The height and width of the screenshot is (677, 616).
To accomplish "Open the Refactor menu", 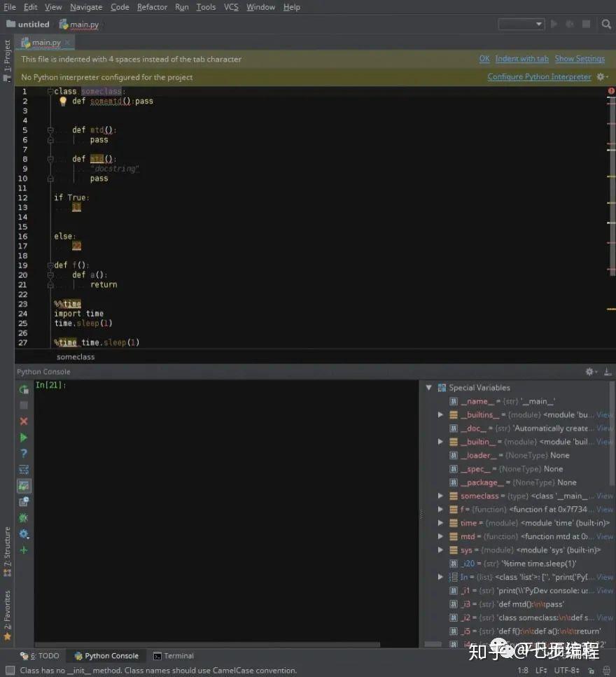I will [x=151, y=7].
